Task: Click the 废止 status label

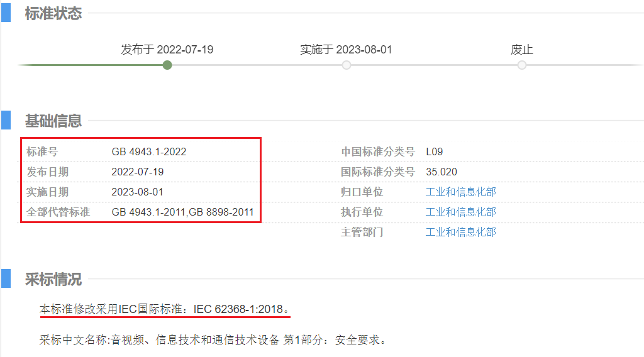Action: click(x=522, y=50)
